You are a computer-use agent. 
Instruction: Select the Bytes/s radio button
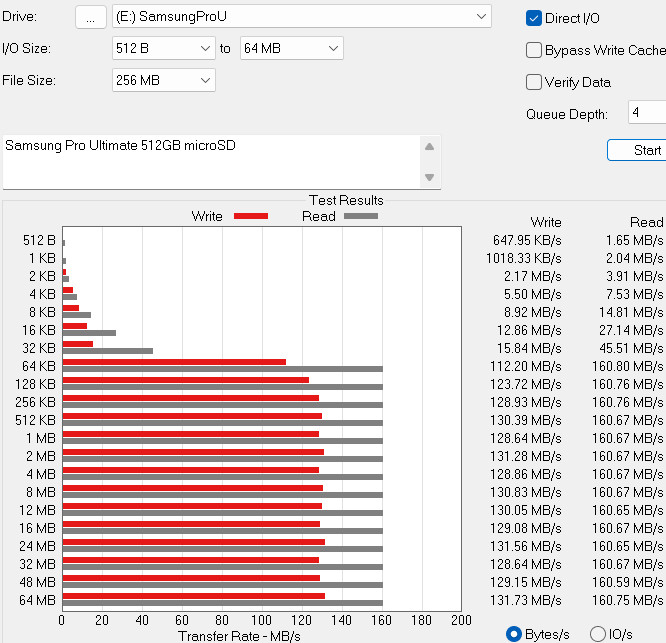pyautogui.click(x=514, y=634)
